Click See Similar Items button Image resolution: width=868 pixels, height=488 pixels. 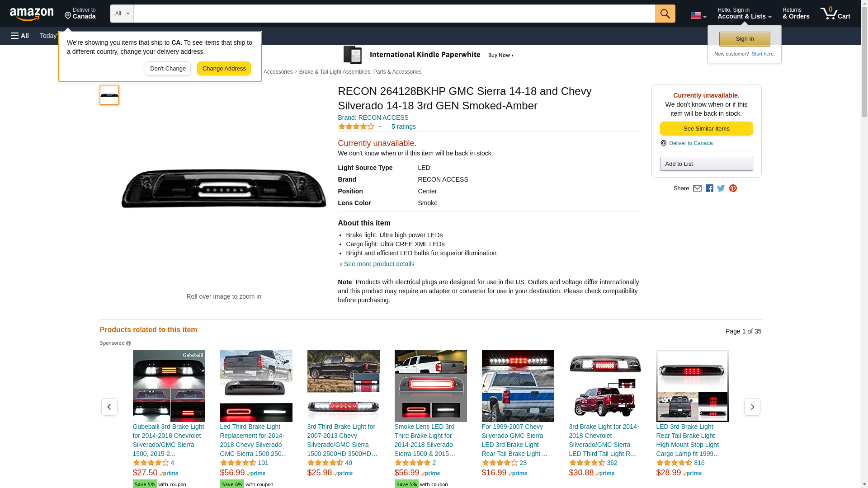(x=706, y=129)
